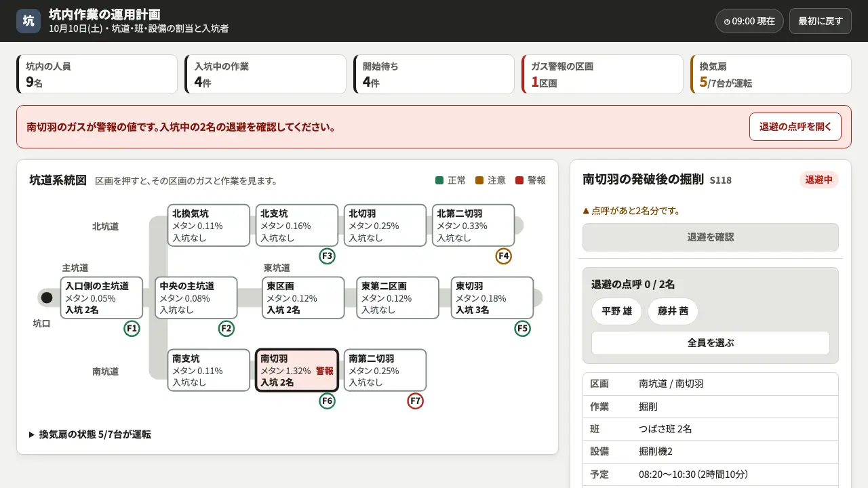
Task: Click the 警報 legend red swatch
Action: [519, 180]
